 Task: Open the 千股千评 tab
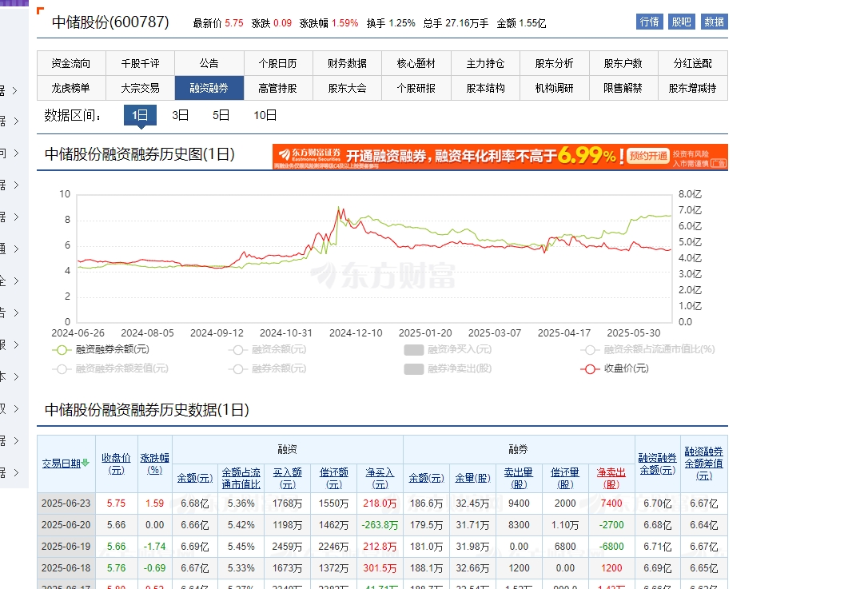(140, 63)
